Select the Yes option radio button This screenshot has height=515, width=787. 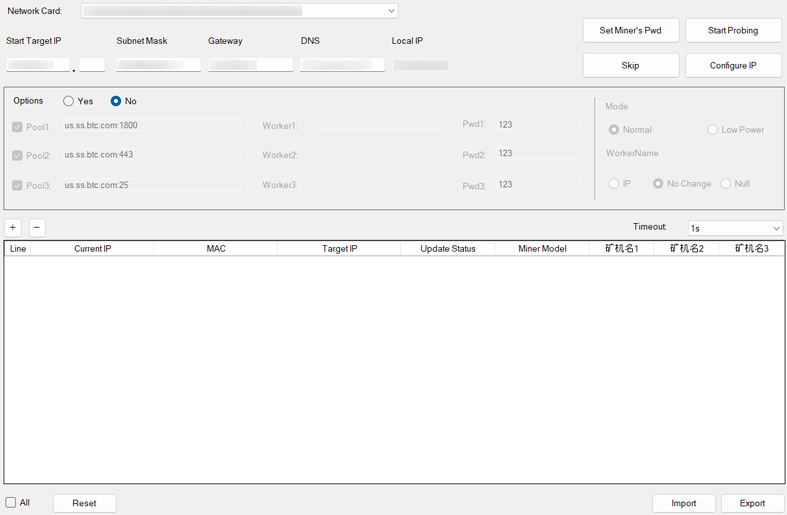tap(69, 101)
